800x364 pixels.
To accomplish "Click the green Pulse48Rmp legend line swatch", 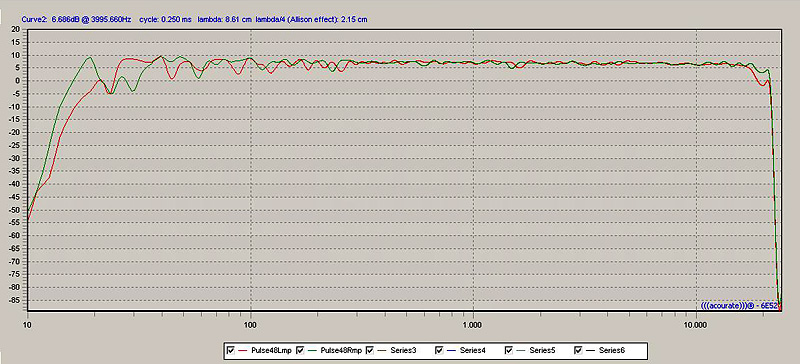I will [313, 351].
